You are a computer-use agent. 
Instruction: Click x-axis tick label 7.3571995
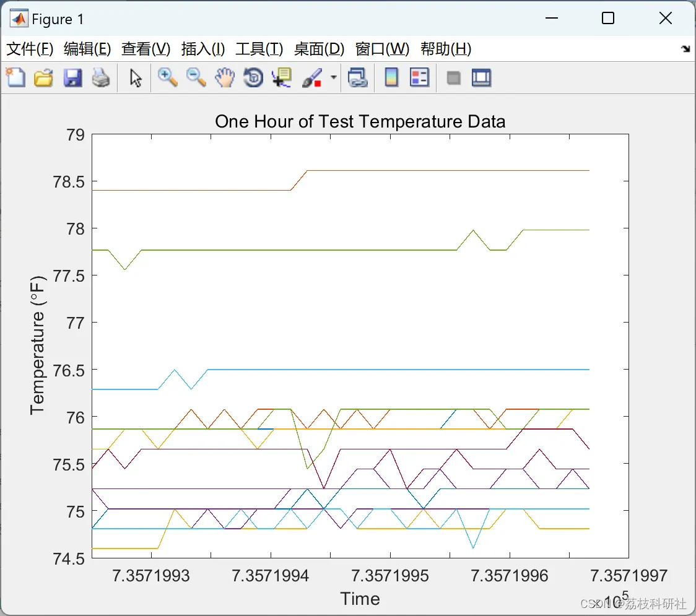(x=389, y=576)
